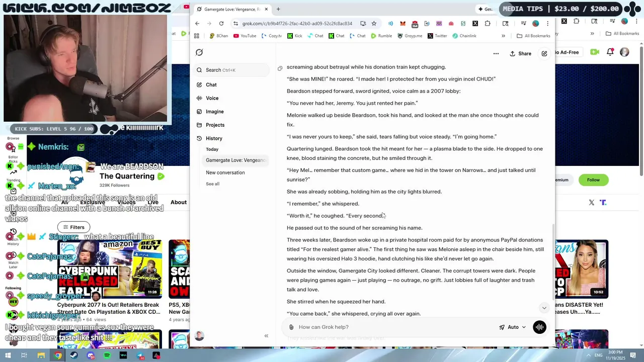Viewport: 644px width, 362px height.
Task: Click the grok.com address bar URL
Action: 297,24
